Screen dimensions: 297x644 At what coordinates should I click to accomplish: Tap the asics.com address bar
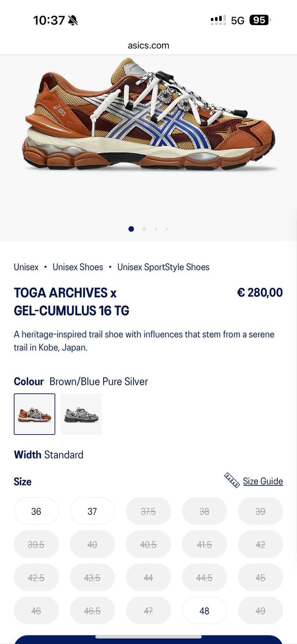[148, 45]
